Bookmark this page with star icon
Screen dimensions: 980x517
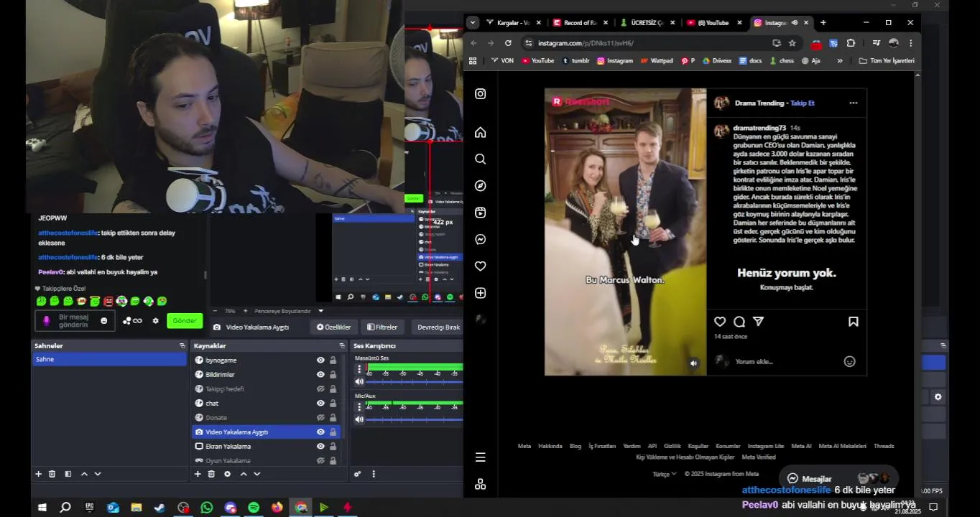792,43
